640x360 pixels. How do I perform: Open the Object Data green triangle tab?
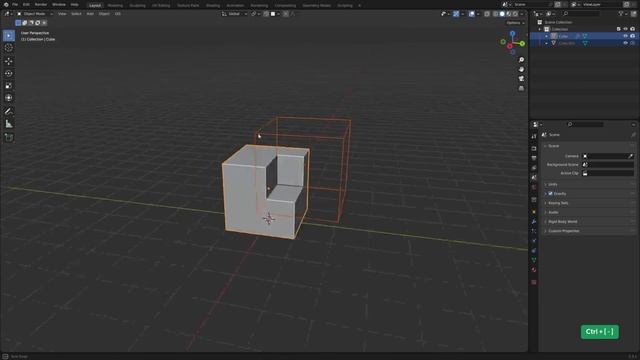tap(534, 260)
